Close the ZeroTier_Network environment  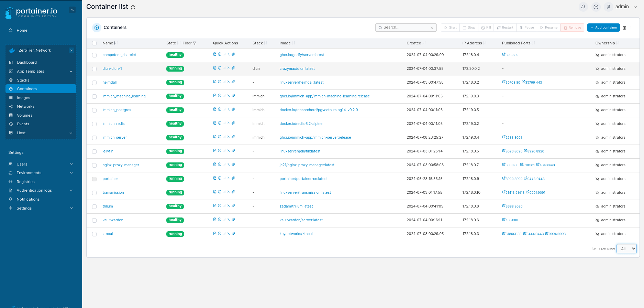(x=71, y=51)
